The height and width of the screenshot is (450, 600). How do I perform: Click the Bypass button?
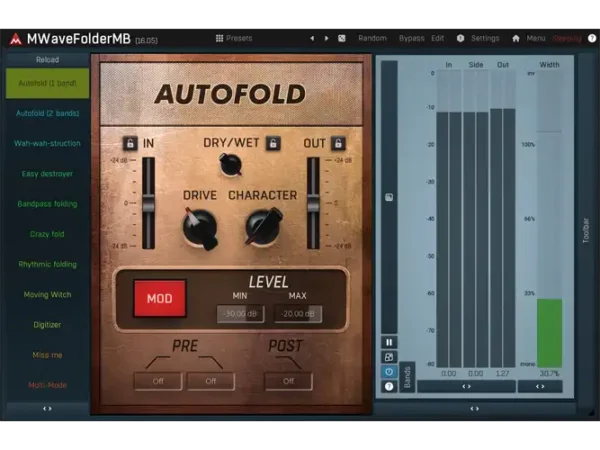pos(411,38)
